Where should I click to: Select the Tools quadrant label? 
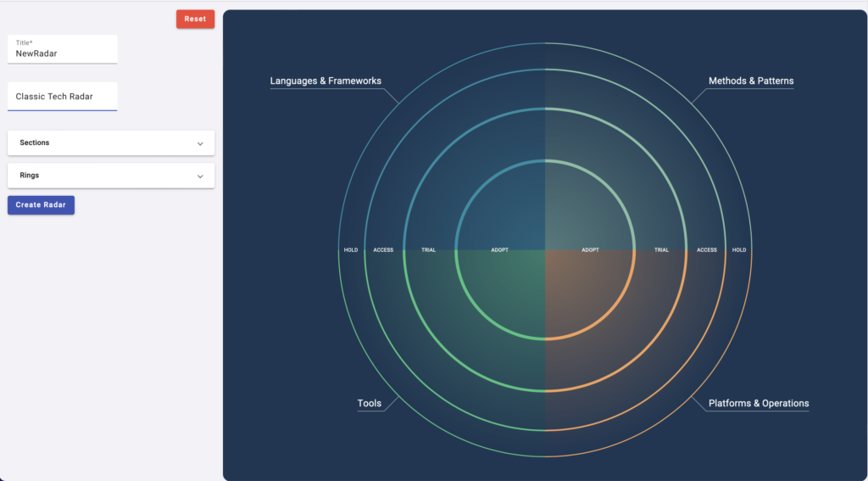pos(369,404)
